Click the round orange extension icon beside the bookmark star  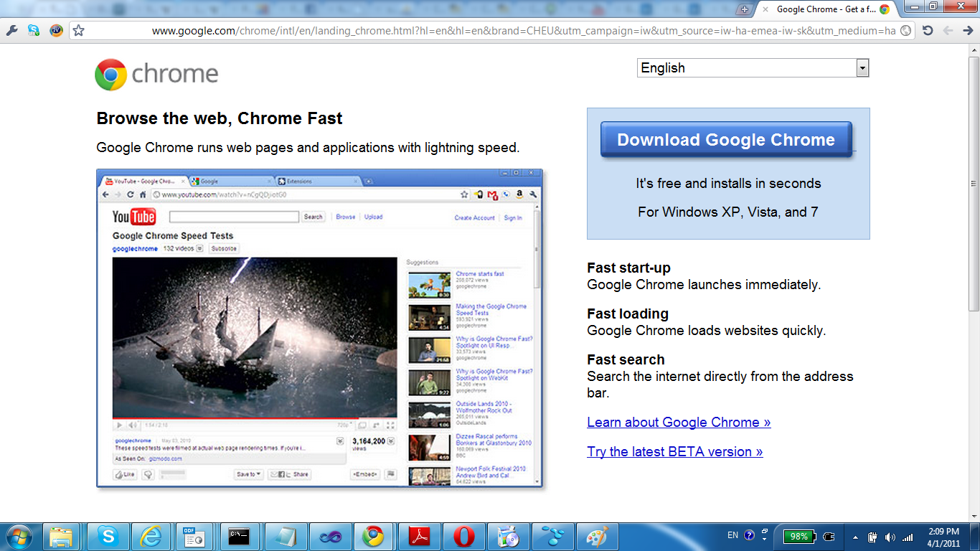[56, 31]
